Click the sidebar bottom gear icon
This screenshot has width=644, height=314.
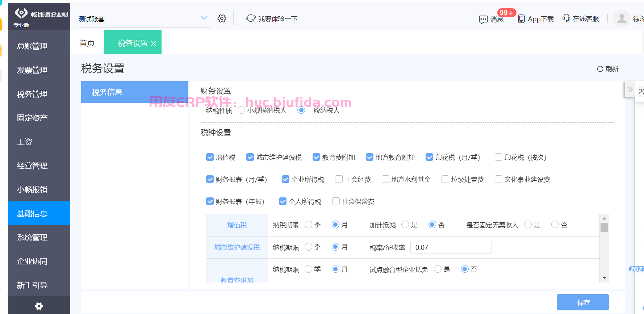(x=39, y=306)
